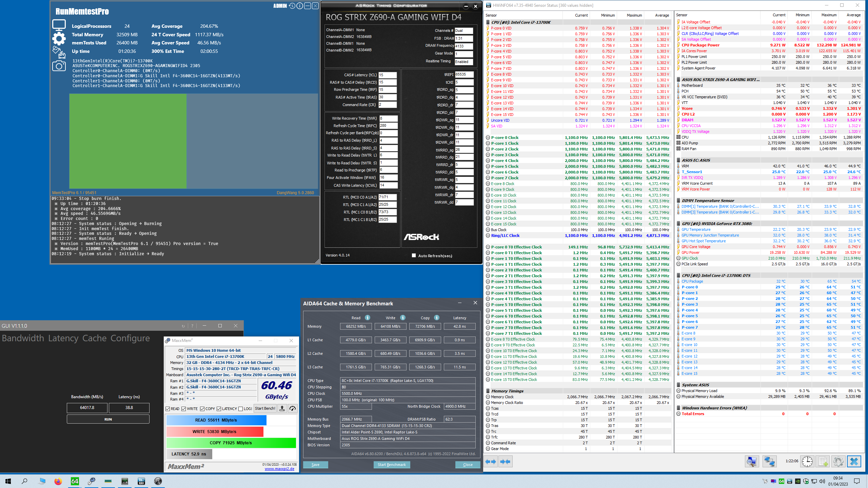Click the help question mark in GUI V1.1.1.0
868x488 pixels.
[192, 326]
